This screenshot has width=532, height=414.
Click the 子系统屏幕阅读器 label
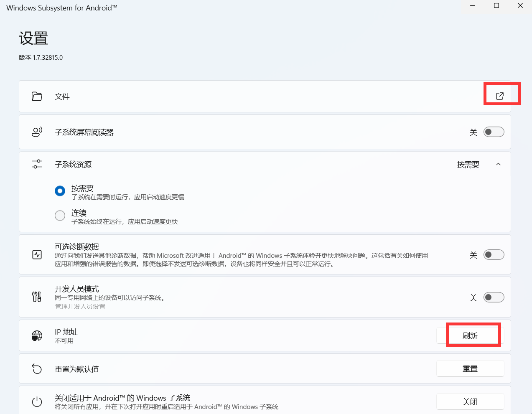(x=84, y=132)
